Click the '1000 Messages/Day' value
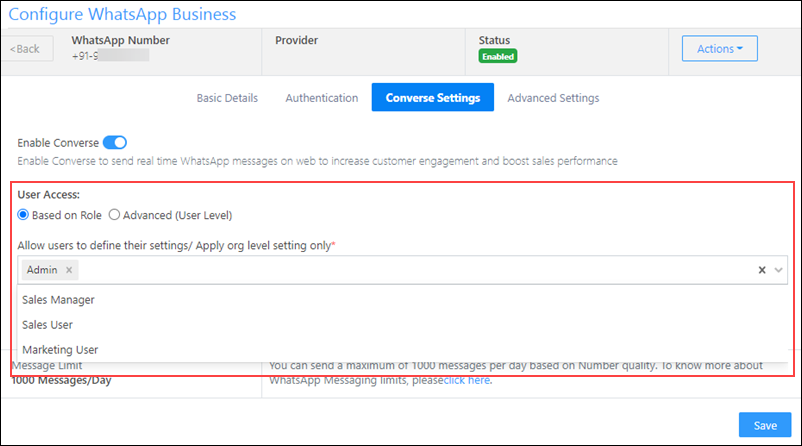The width and height of the screenshot is (802, 446). (61, 380)
